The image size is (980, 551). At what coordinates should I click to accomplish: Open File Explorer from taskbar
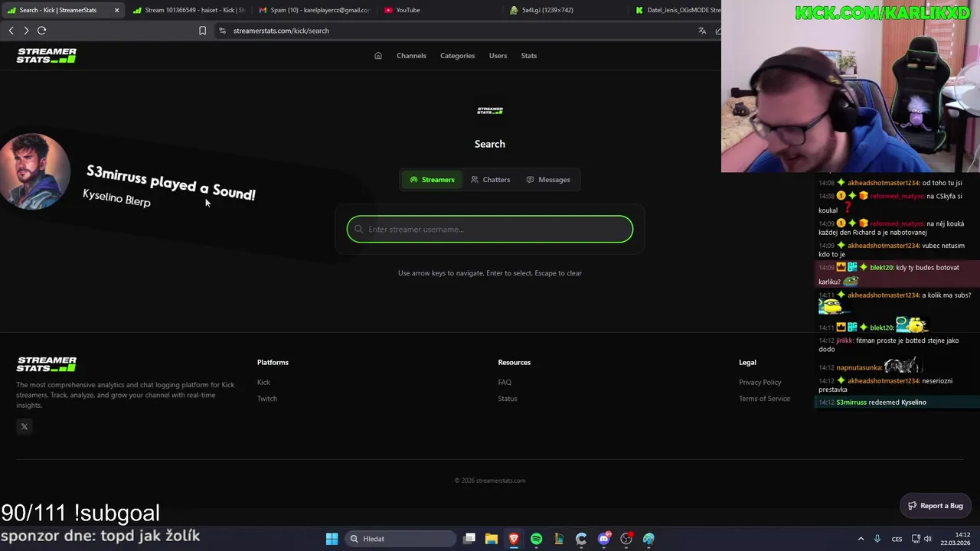pyautogui.click(x=492, y=539)
